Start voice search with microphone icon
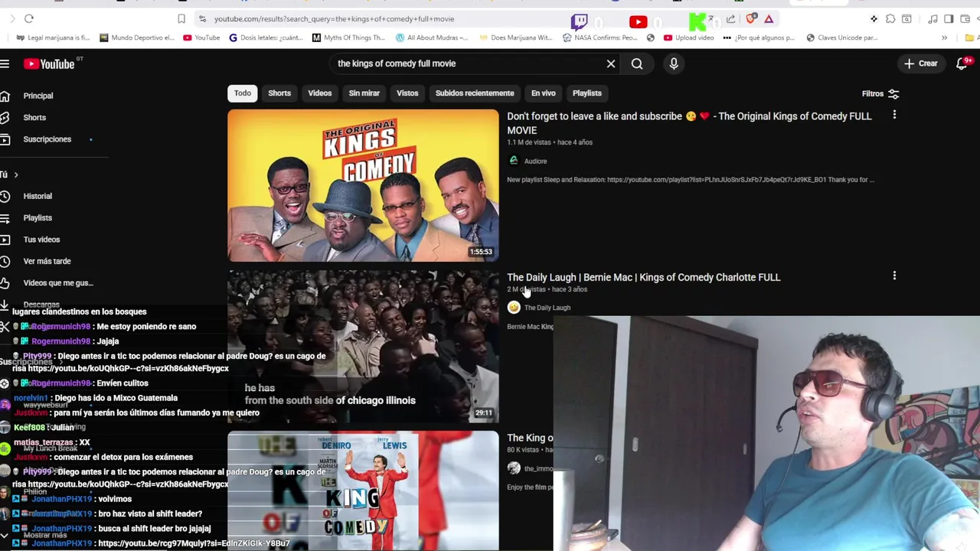 [x=674, y=64]
